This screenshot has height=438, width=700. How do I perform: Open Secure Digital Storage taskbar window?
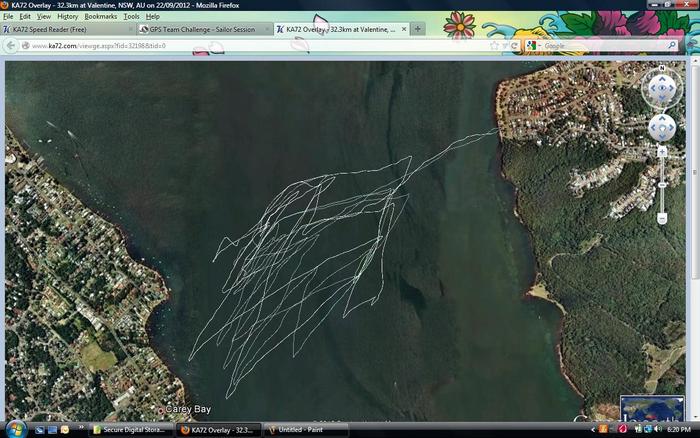(131, 429)
